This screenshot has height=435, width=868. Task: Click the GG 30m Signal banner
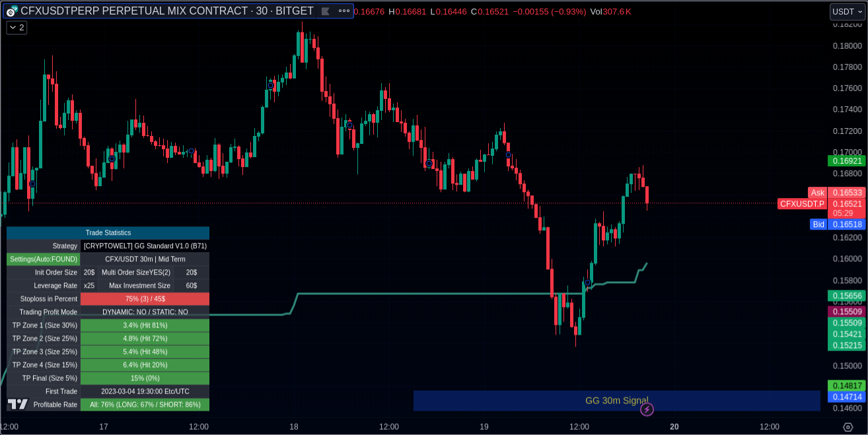point(616,400)
